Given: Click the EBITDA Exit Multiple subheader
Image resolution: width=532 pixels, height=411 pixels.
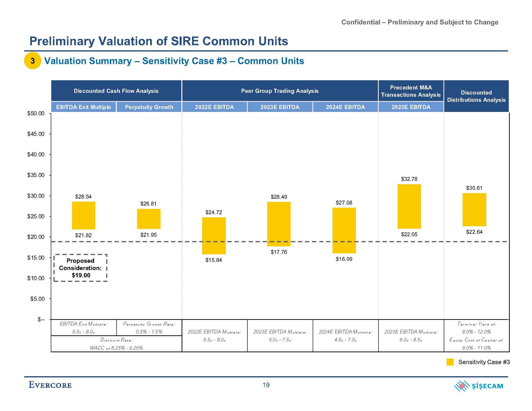Looking at the screenshot, I should point(84,107).
